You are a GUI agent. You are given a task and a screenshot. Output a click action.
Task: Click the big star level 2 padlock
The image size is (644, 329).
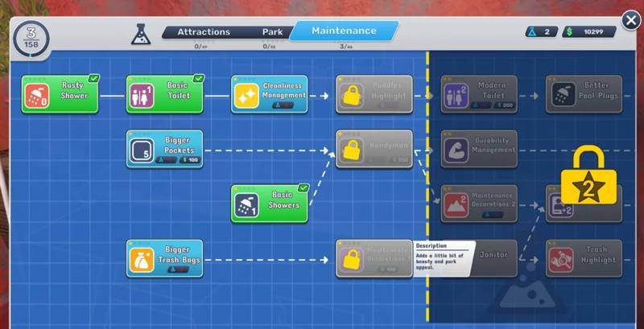tap(588, 175)
